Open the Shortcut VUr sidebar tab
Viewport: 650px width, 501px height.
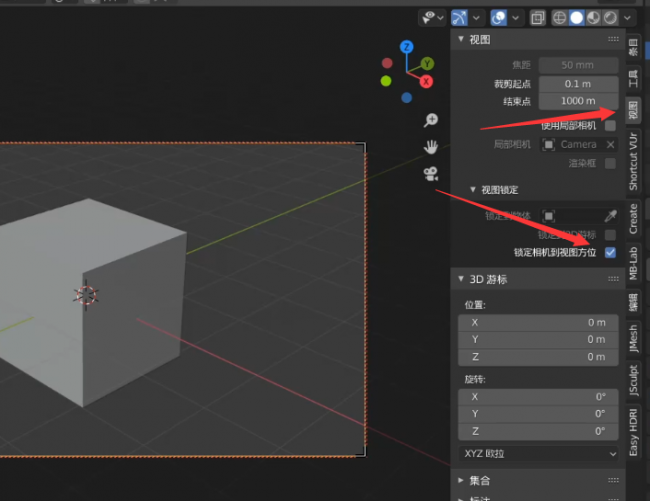click(633, 161)
